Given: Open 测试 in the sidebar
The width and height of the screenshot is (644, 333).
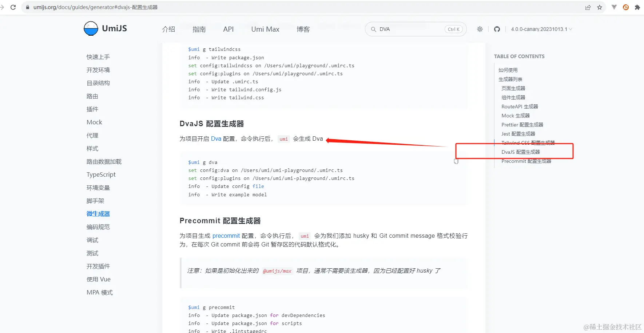Looking at the screenshot, I should click(x=92, y=253).
